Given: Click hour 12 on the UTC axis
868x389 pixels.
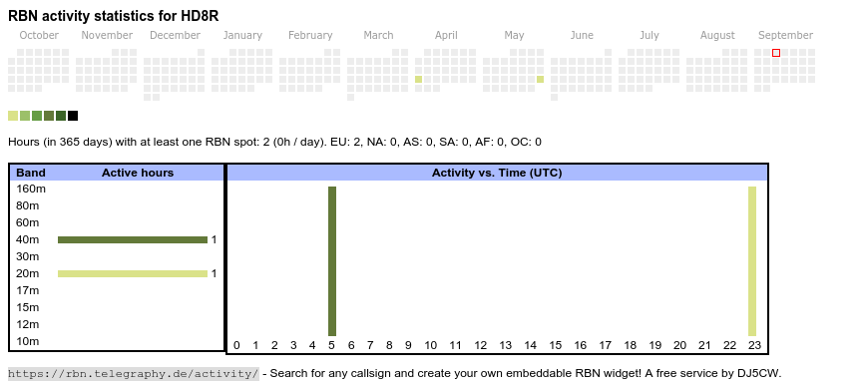Looking at the screenshot, I should (481, 345).
